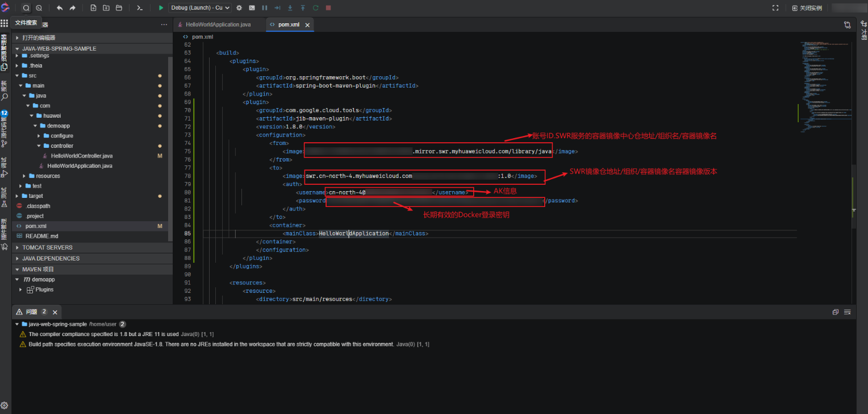Open README.md in the file tree
Screen dimensions: 868x414
(x=41, y=236)
